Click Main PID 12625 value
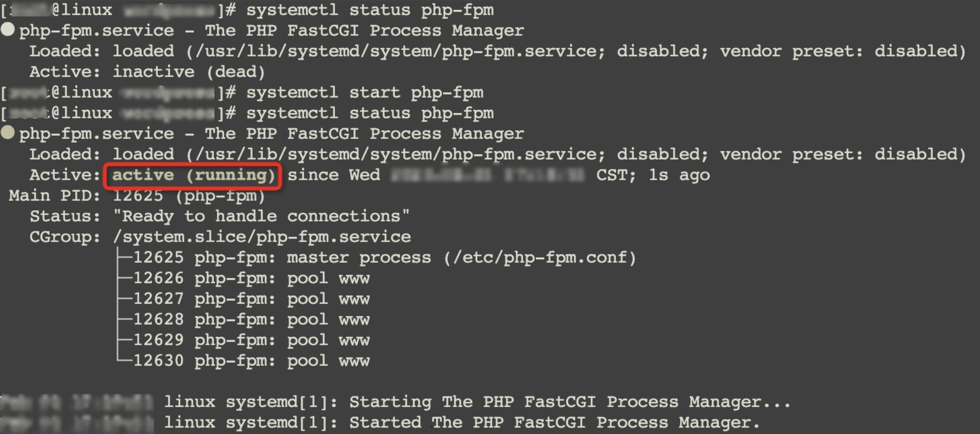The width and height of the screenshot is (980, 434). point(138,196)
